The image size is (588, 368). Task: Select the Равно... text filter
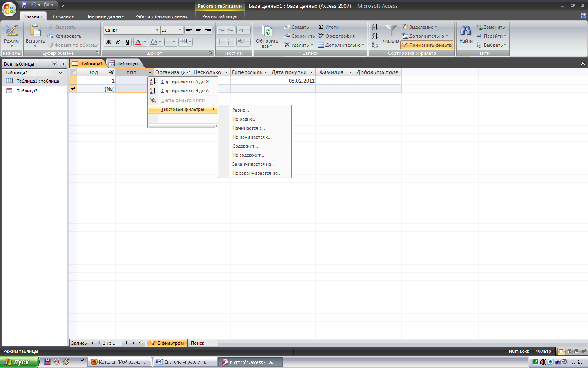pyautogui.click(x=255, y=110)
